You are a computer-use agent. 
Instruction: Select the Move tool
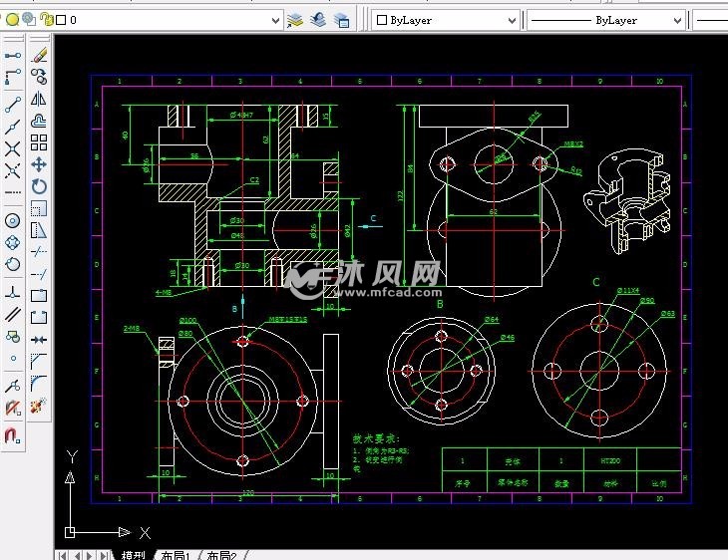coord(39,164)
